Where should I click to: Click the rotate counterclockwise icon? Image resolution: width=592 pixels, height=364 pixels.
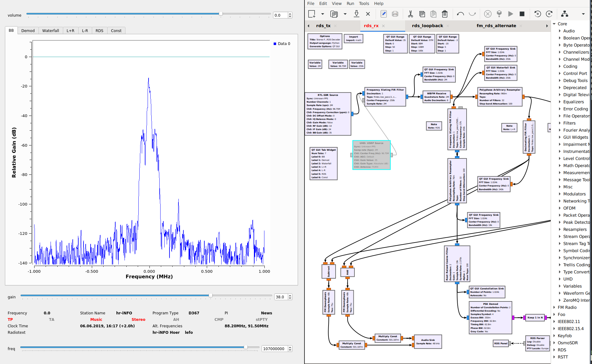[x=537, y=14]
